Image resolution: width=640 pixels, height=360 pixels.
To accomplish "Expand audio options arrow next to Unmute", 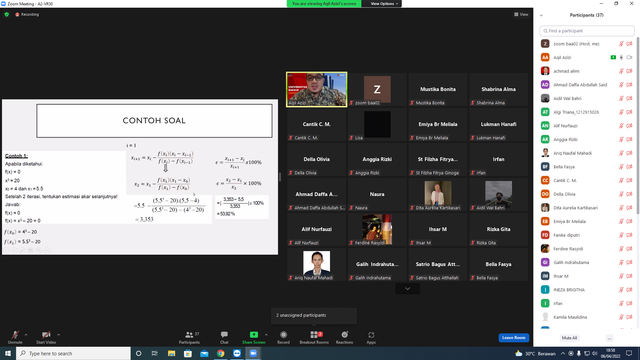I will 26,335.
